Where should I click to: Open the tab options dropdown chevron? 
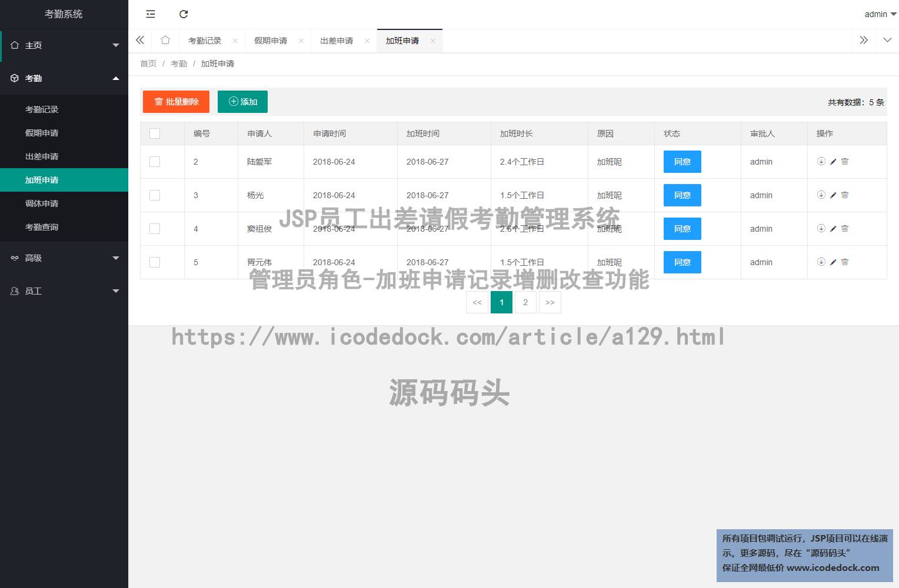pos(887,40)
